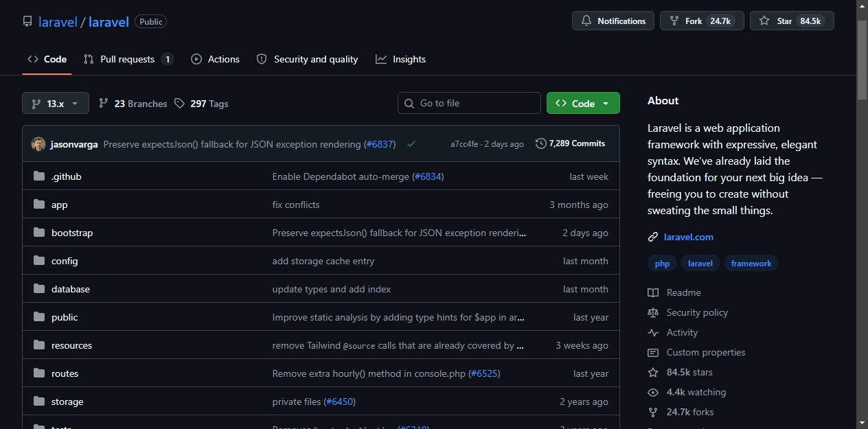Screen dimensions: 868x429
Task: Click the commit history clock icon
Action: pos(541,143)
